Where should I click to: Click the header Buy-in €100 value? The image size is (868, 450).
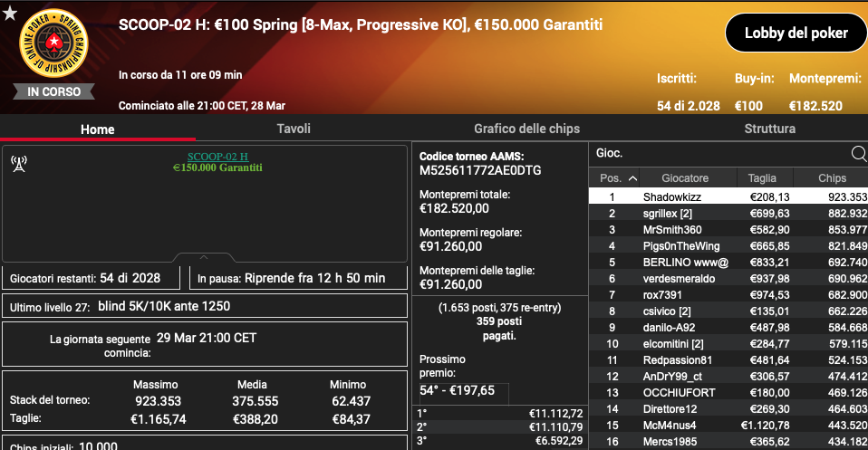coord(748,106)
